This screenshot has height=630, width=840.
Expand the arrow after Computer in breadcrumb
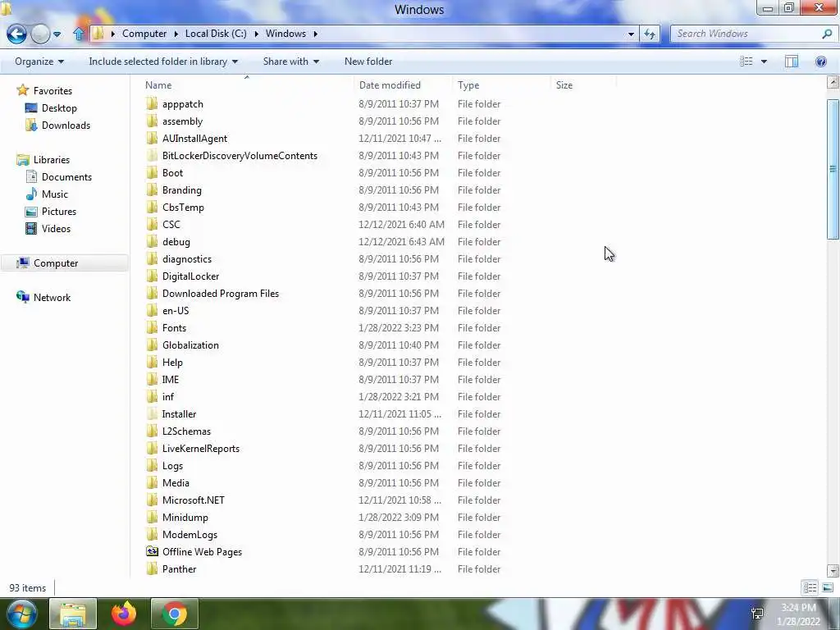pyautogui.click(x=176, y=34)
